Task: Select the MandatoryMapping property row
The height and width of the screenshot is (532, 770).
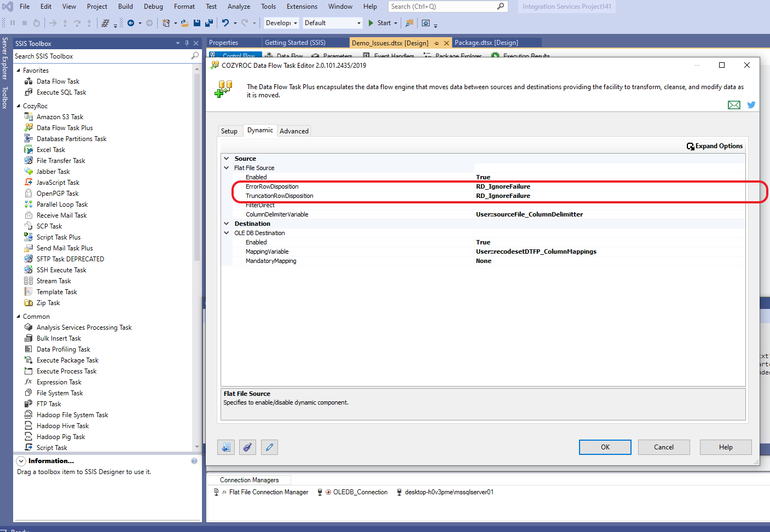Action: [x=483, y=261]
